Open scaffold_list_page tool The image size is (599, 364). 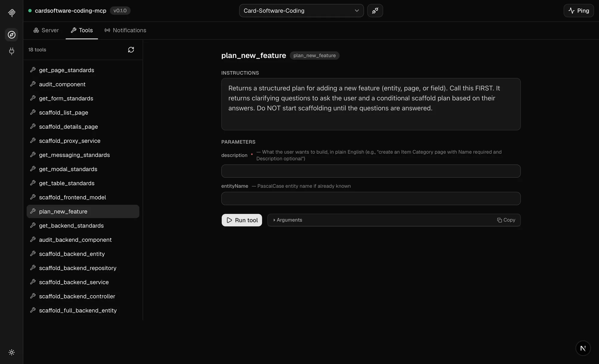(x=83, y=113)
